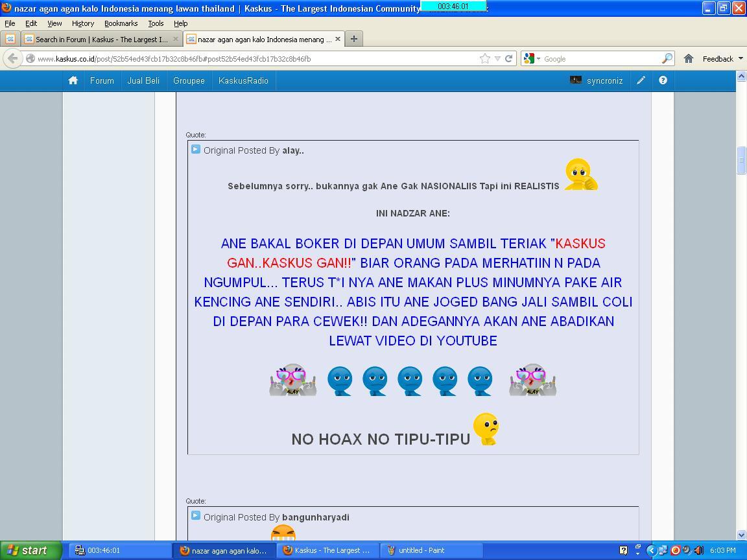This screenshot has width=747, height=560.
Task: Click the syncroniz user avatar icon
Action: click(576, 80)
